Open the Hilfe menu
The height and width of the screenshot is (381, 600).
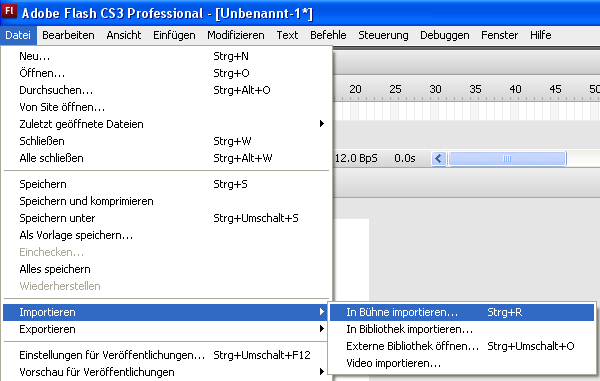(x=540, y=35)
